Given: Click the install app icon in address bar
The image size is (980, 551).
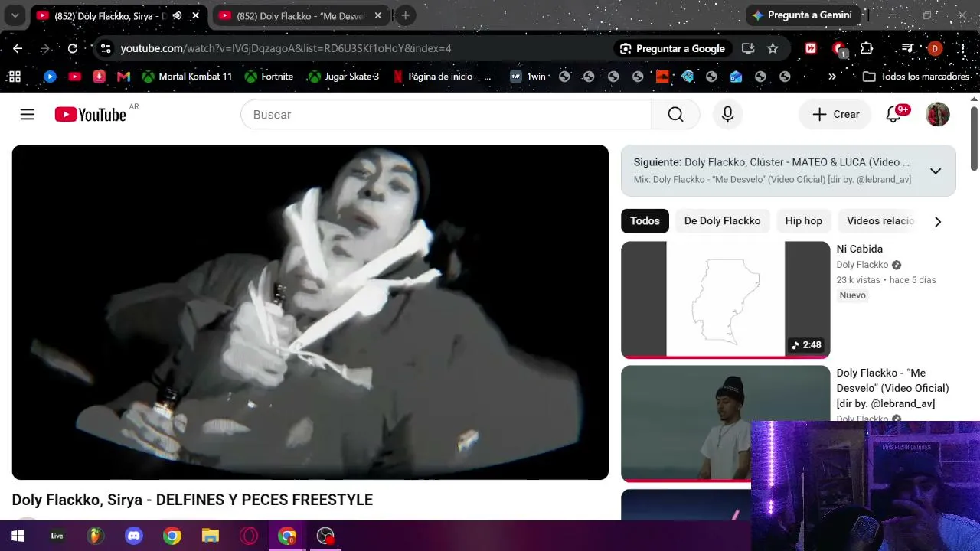Looking at the screenshot, I should 748,48.
